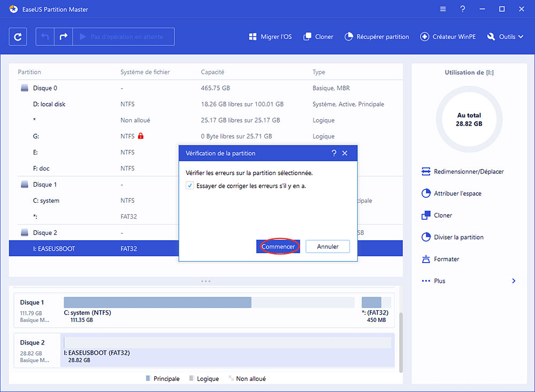Viewport: 535px width, 392px height.
Task: Click the Disque 1 drive icon in list
Action: click(25, 185)
